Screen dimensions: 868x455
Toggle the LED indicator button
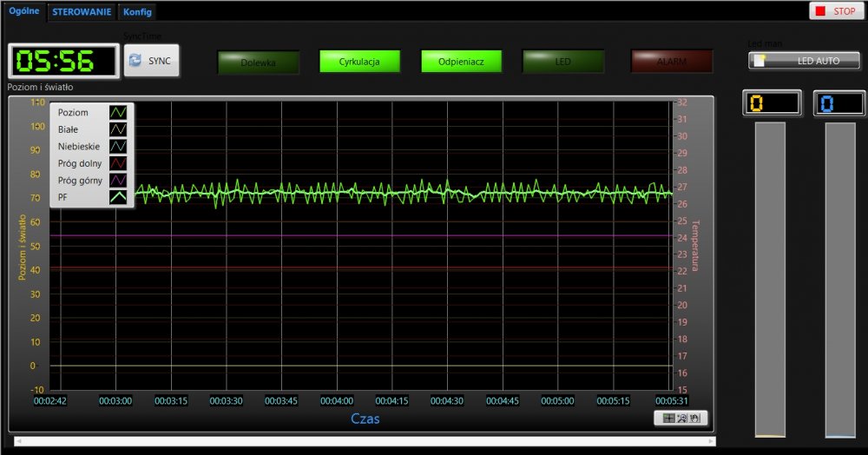coord(562,62)
